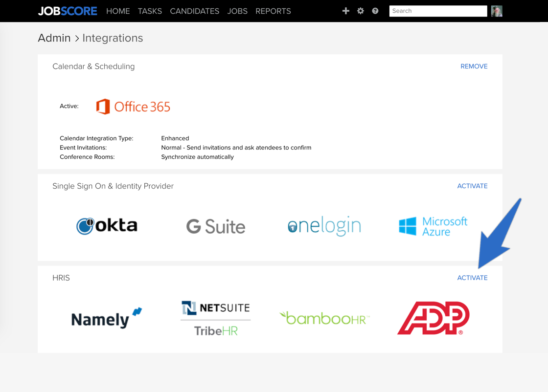Select the Office 365 logo
This screenshot has width=548, height=392.
click(x=133, y=107)
